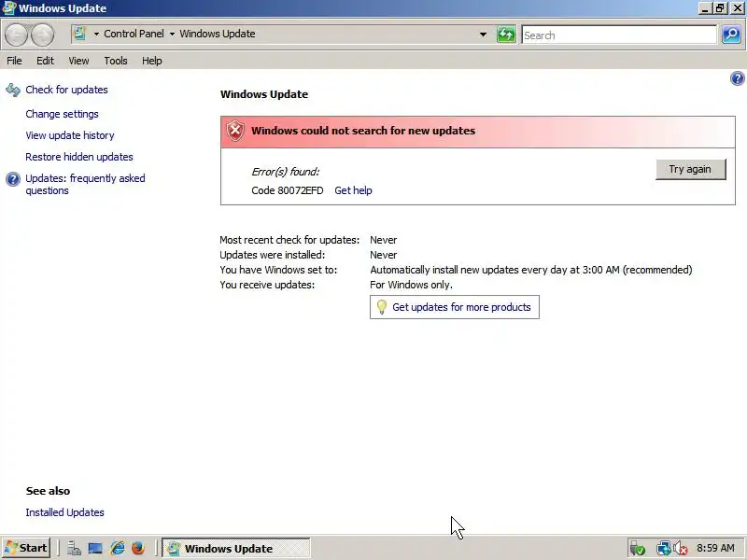Open the File menu
Screen dimensions: 747x560
[x=14, y=61]
